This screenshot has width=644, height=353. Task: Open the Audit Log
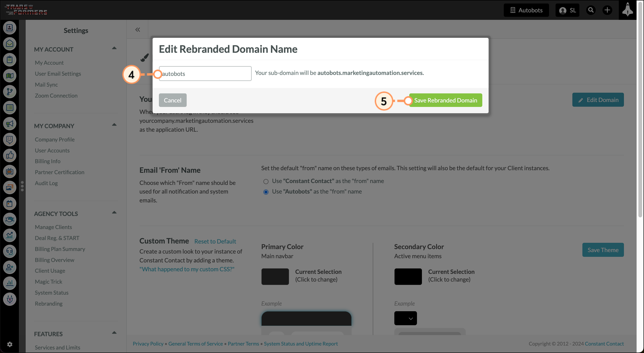coord(46,183)
